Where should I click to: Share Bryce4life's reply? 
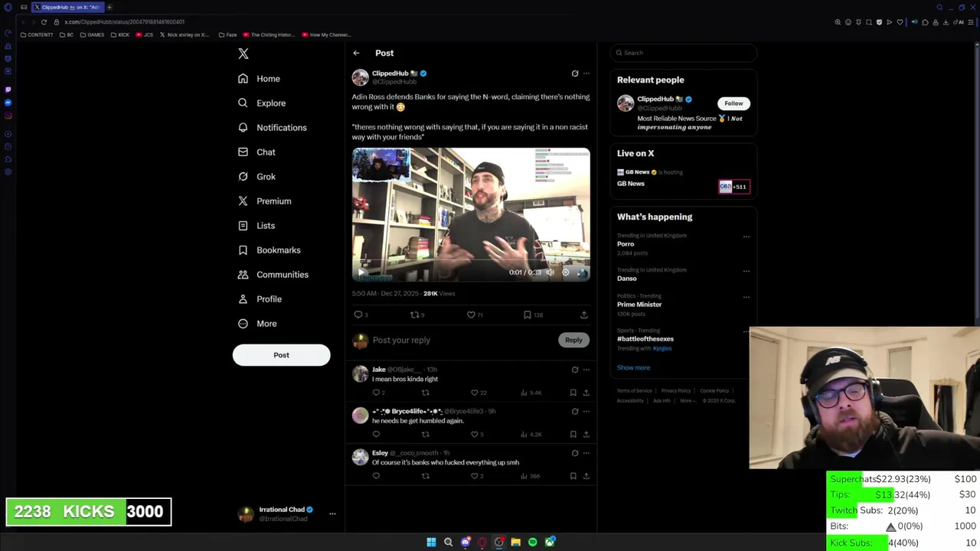click(x=586, y=434)
